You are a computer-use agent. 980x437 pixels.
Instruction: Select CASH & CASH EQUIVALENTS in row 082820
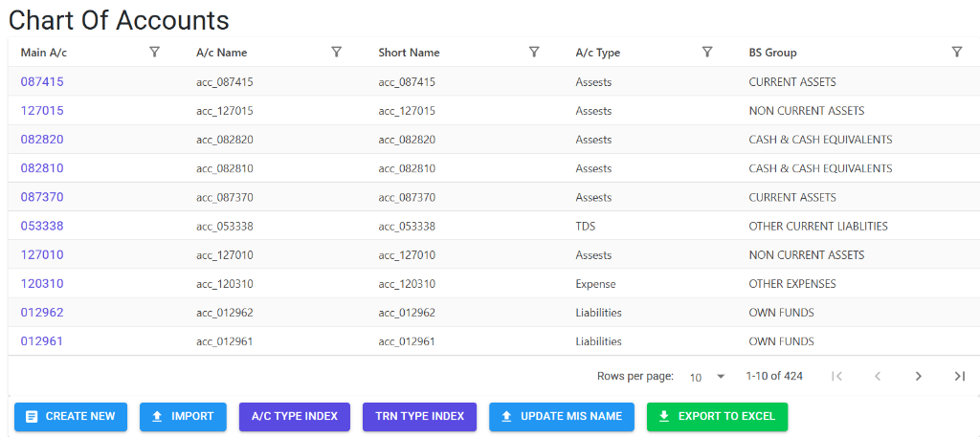[x=820, y=140]
